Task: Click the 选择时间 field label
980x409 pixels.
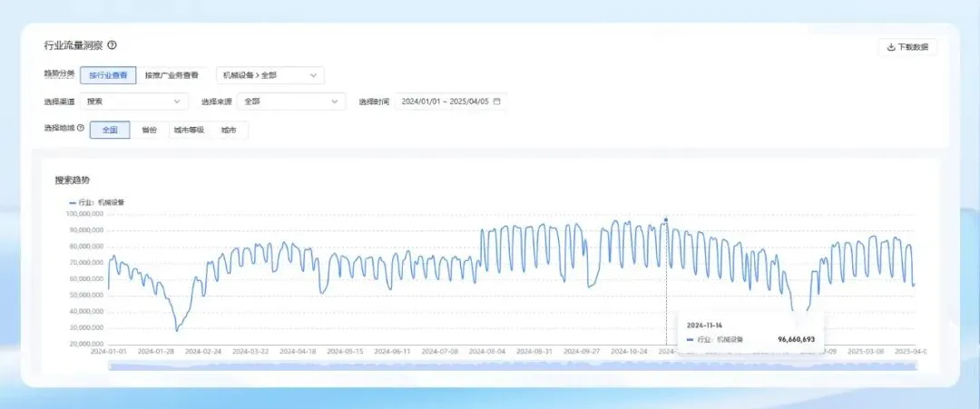Action: tap(374, 102)
